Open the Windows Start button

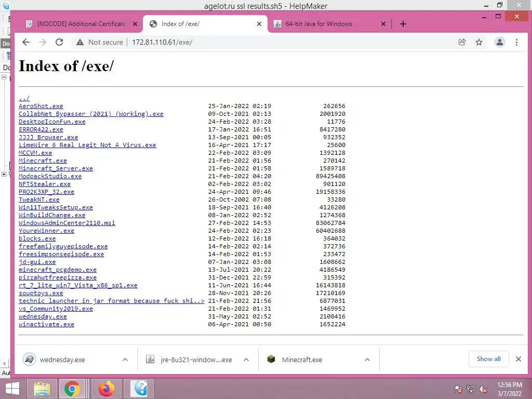click(12, 389)
